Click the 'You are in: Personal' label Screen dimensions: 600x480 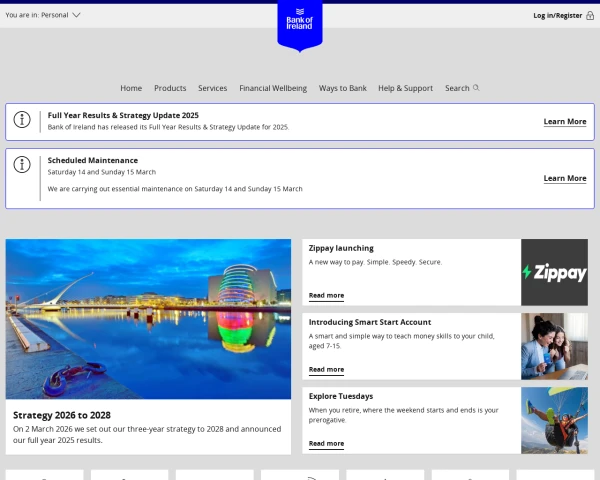37,15
